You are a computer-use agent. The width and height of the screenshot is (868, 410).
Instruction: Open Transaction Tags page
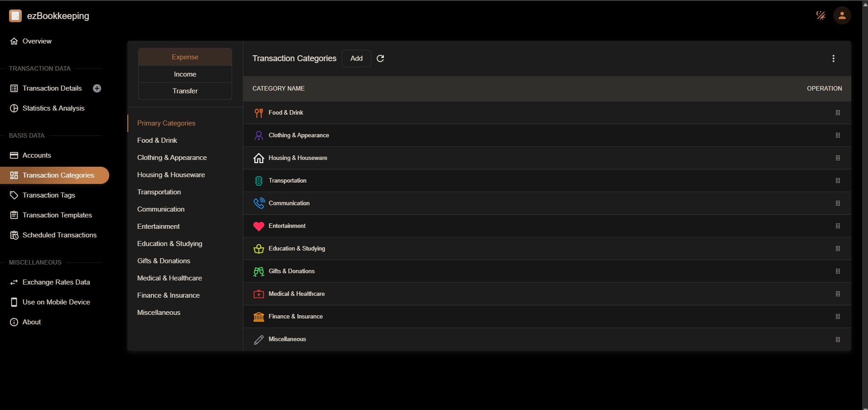(x=54, y=195)
